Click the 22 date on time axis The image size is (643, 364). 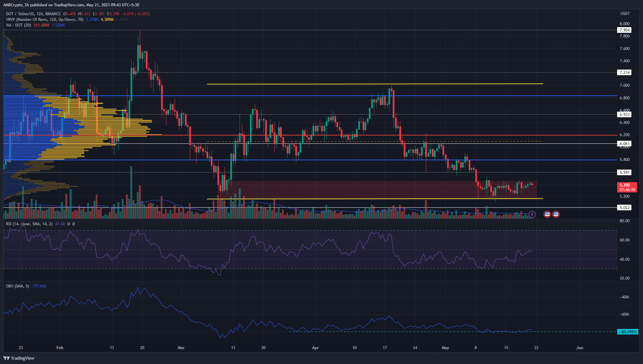pyautogui.click(x=536, y=347)
